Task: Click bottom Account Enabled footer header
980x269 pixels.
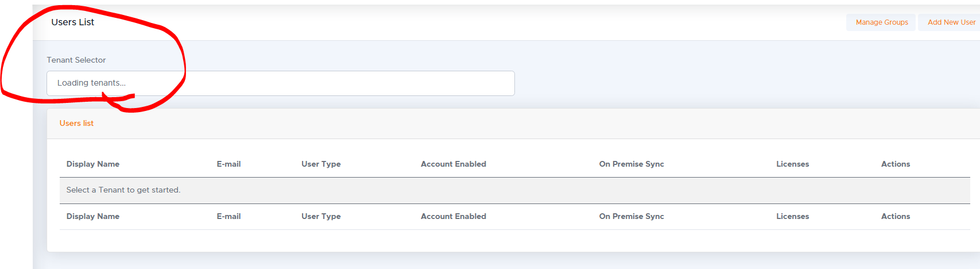Action: tap(454, 216)
